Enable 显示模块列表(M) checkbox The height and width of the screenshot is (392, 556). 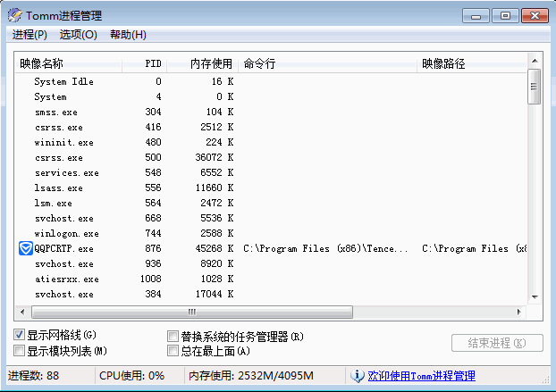[x=19, y=351]
